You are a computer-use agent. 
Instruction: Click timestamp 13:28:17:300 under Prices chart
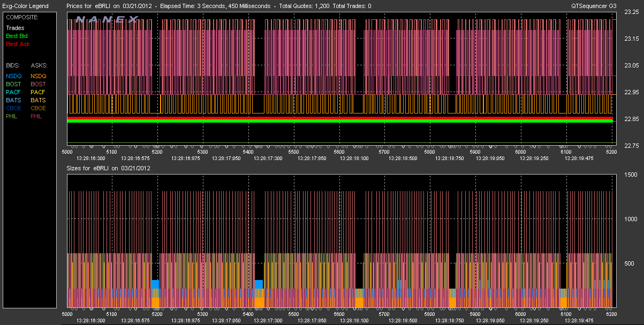[x=268, y=158]
